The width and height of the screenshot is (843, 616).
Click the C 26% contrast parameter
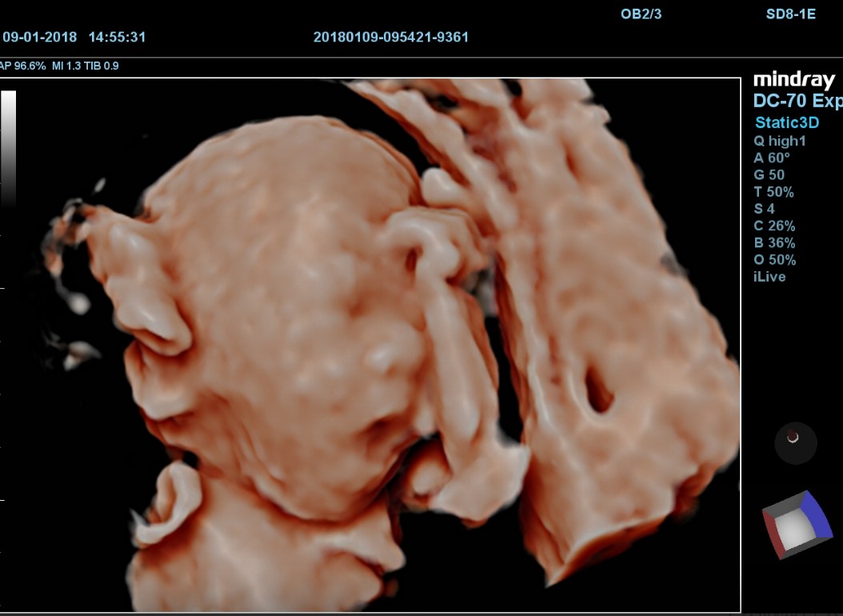[x=774, y=226]
